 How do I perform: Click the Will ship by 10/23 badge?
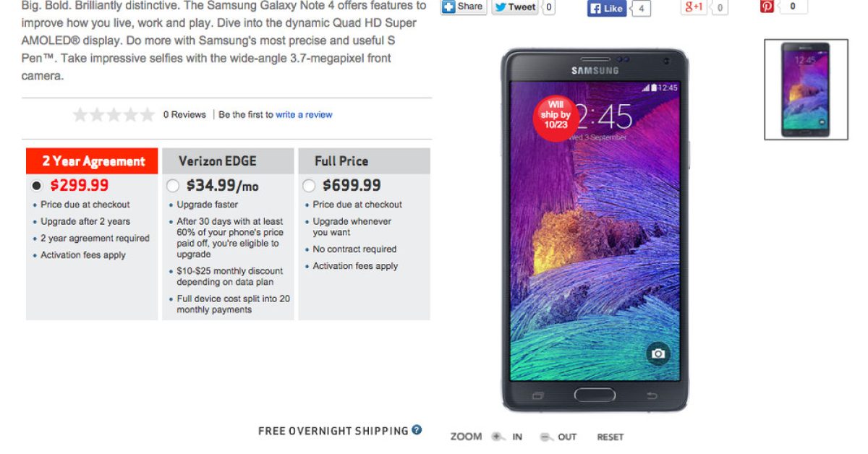click(x=555, y=114)
